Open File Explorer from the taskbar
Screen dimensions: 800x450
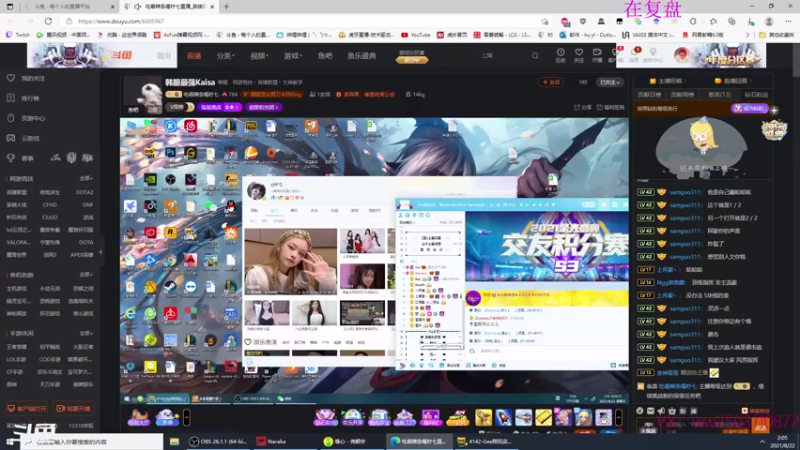pos(174,441)
